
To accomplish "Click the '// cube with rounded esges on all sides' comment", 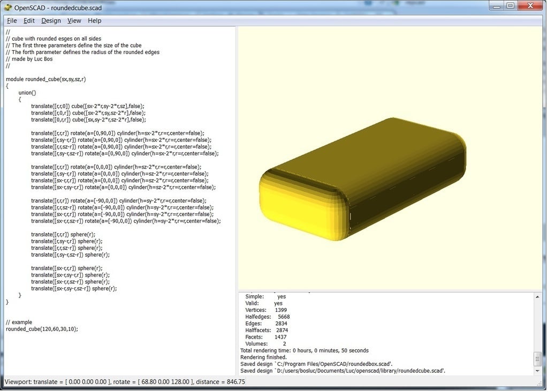I will tap(54, 39).
